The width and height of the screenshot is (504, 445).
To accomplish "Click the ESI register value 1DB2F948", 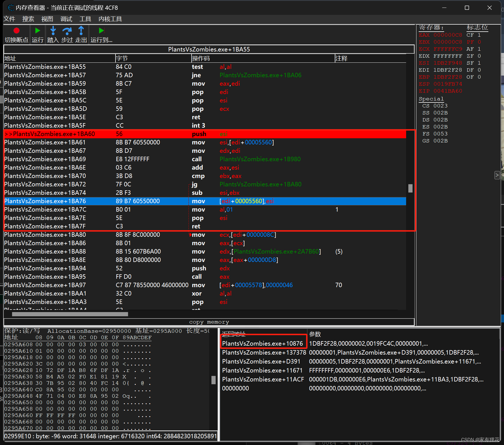I will click(448, 63).
